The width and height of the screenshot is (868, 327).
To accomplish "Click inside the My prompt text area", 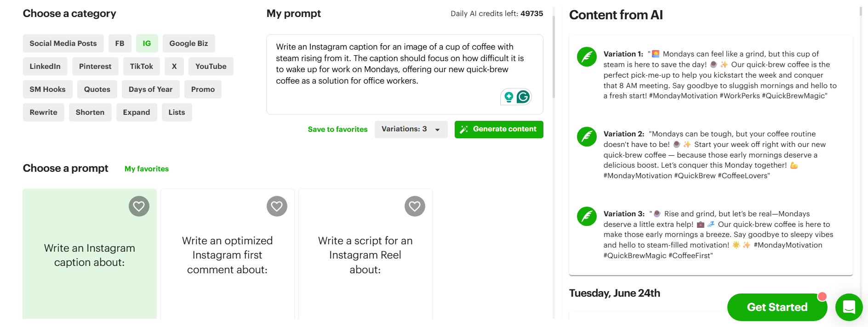I will [405, 74].
